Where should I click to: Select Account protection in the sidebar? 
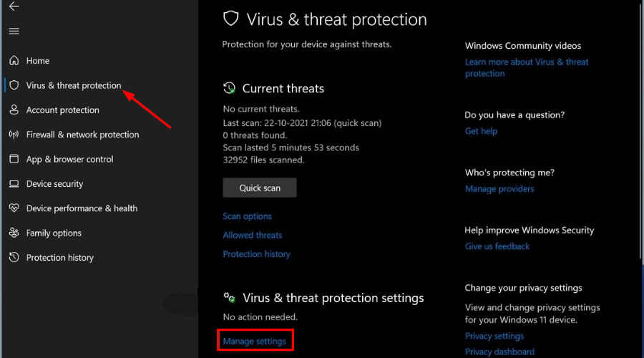click(x=63, y=110)
